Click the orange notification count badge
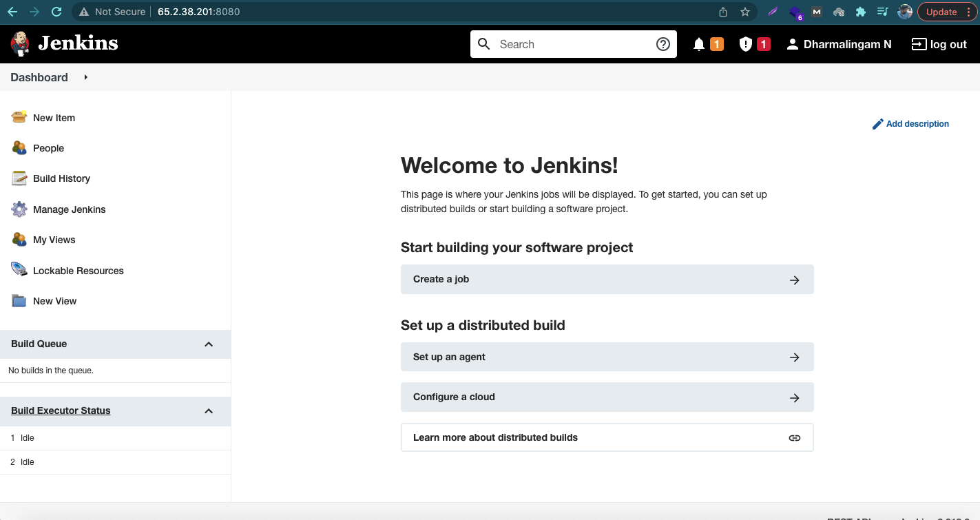The image size is (980, 520). pos(716,44)
